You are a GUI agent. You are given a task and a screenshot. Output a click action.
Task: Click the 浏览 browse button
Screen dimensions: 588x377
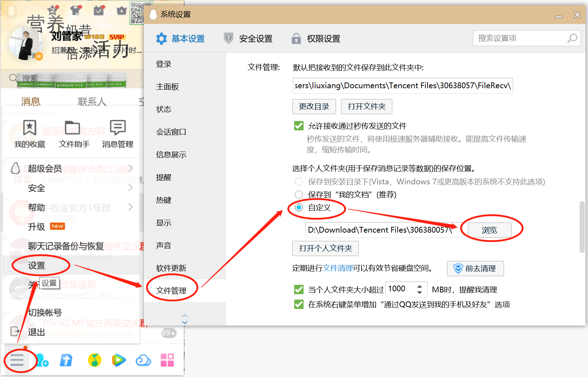(x=489, y=230)
